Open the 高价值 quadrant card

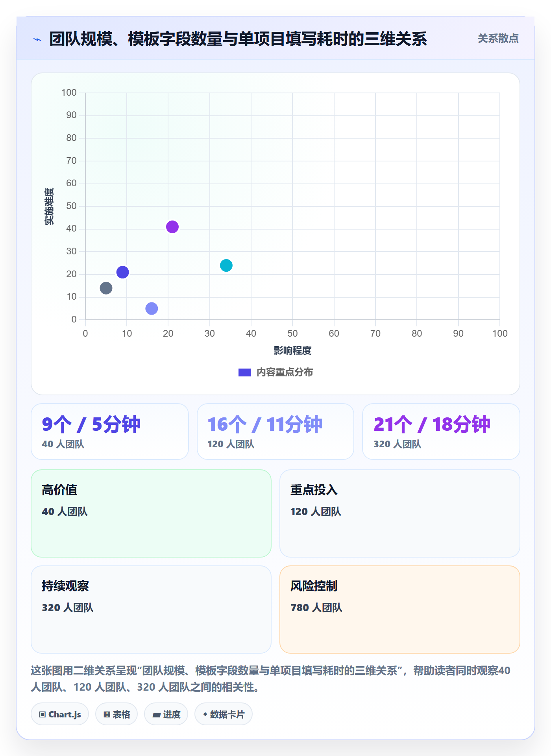coord(151,513)
